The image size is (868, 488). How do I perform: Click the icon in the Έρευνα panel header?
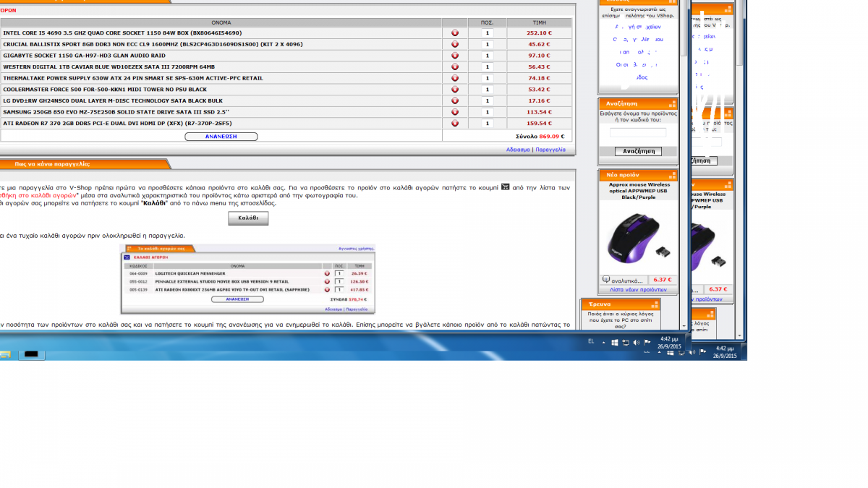coord(654,304)
